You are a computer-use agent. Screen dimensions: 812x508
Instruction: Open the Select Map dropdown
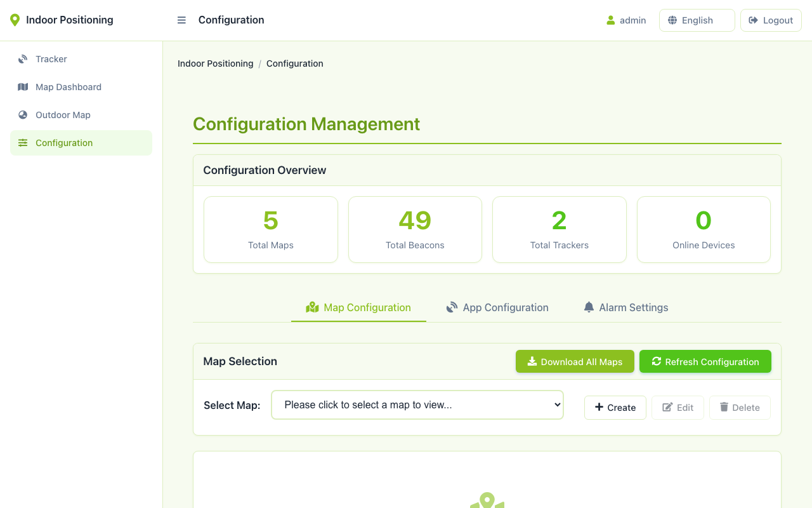(417, 405)
